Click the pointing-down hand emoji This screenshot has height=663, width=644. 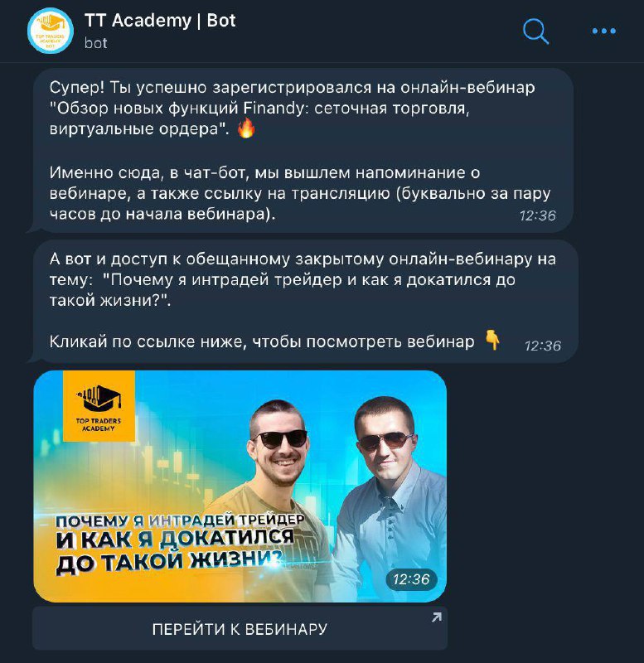pos(492,340)
